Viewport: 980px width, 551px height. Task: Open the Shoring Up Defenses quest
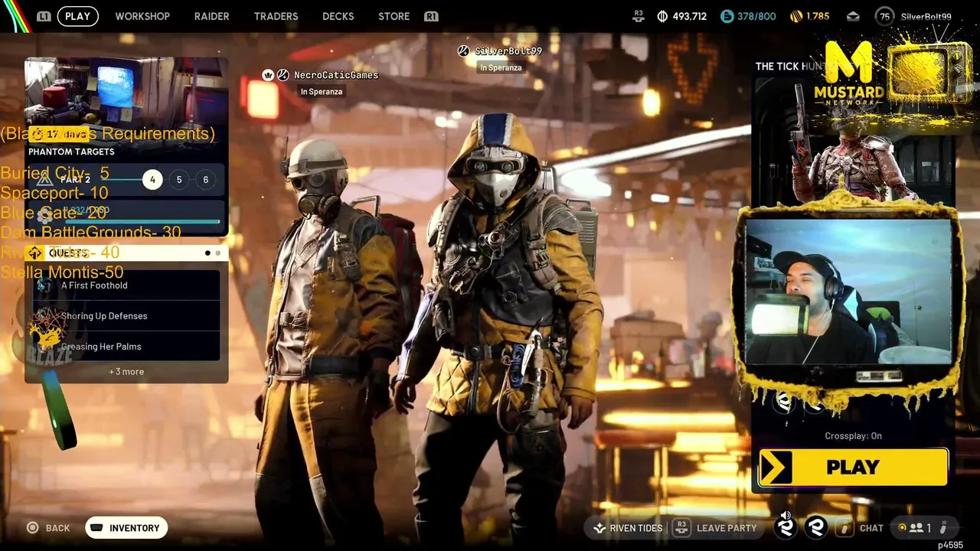pos(126,316)
